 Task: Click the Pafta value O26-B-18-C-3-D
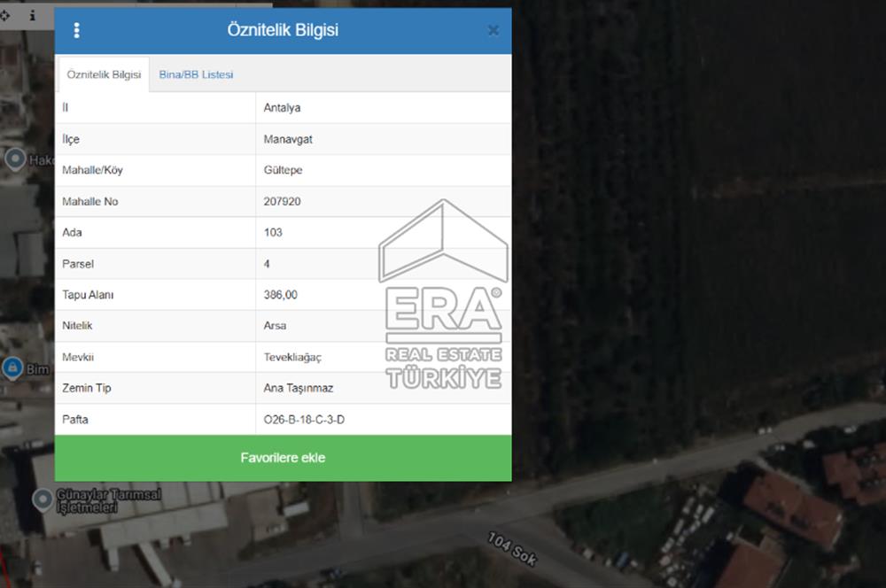click(x=304, y=420)
